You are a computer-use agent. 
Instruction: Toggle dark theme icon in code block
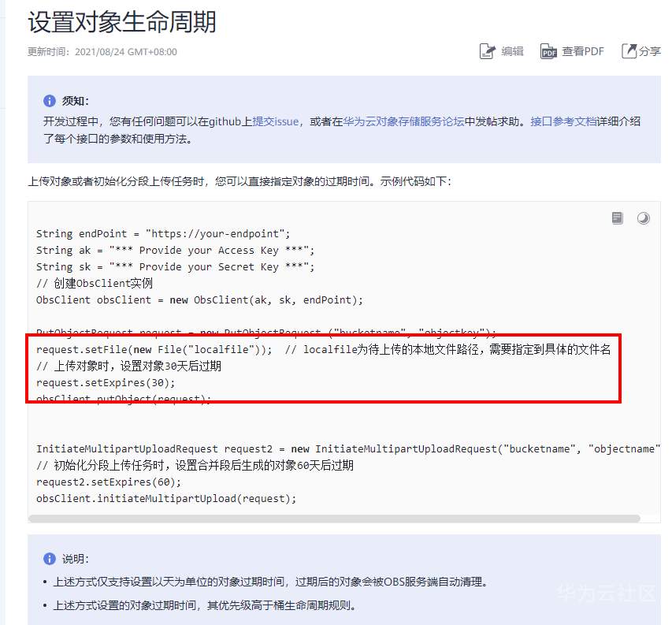644,218
